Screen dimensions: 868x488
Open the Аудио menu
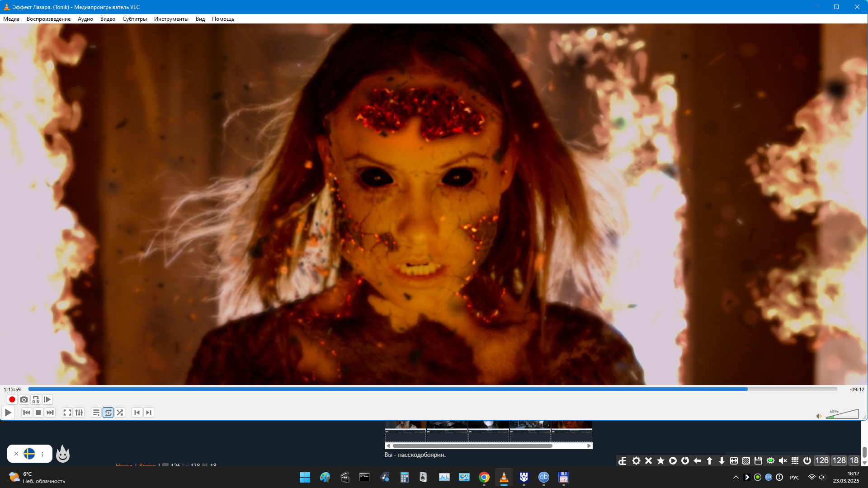point(85,19)
